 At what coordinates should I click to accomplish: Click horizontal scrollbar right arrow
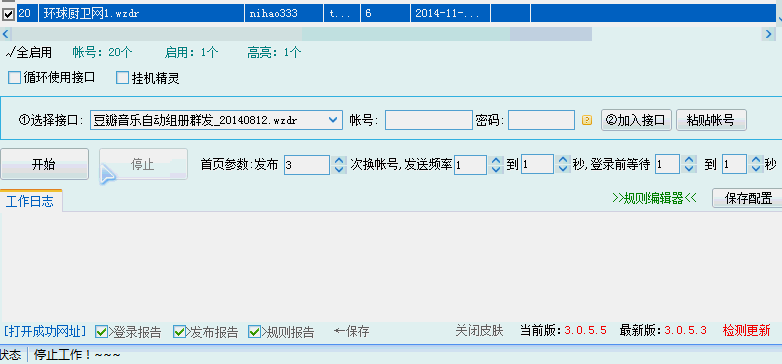click(769, 34)
